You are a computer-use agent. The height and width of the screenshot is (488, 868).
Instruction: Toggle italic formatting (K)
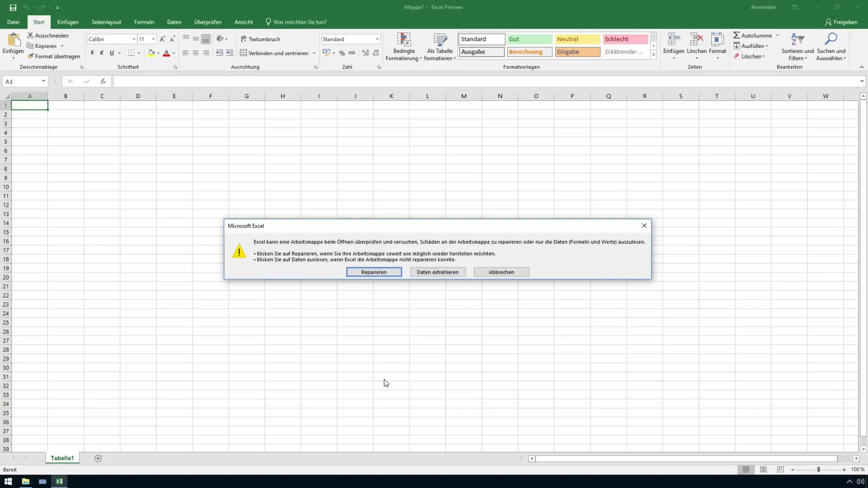pos(102,53)
